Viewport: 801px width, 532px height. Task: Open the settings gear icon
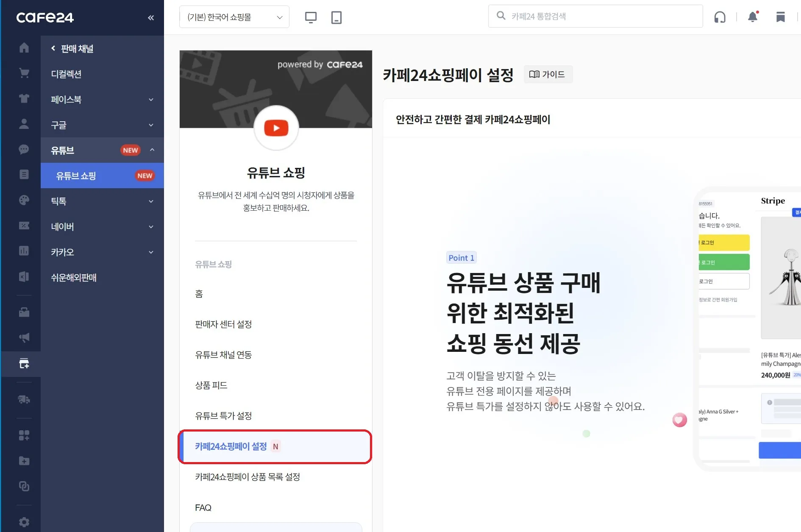pos(24,522)
